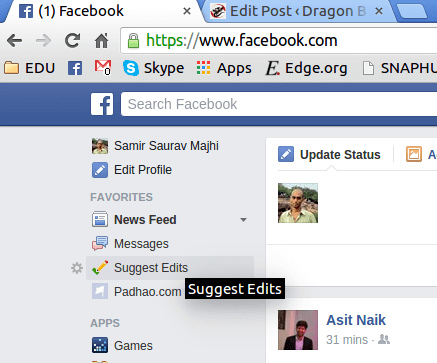Click the gear icon beside Suggest Edits
437x363 pixels.
pyautogui.click(x=77, y=268)
